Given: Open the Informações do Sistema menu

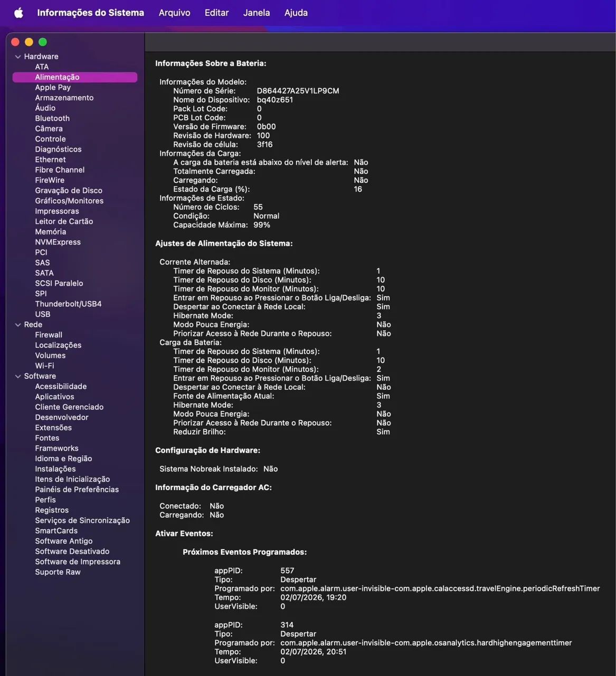Looking at the screenshot, I should point(90,13).
